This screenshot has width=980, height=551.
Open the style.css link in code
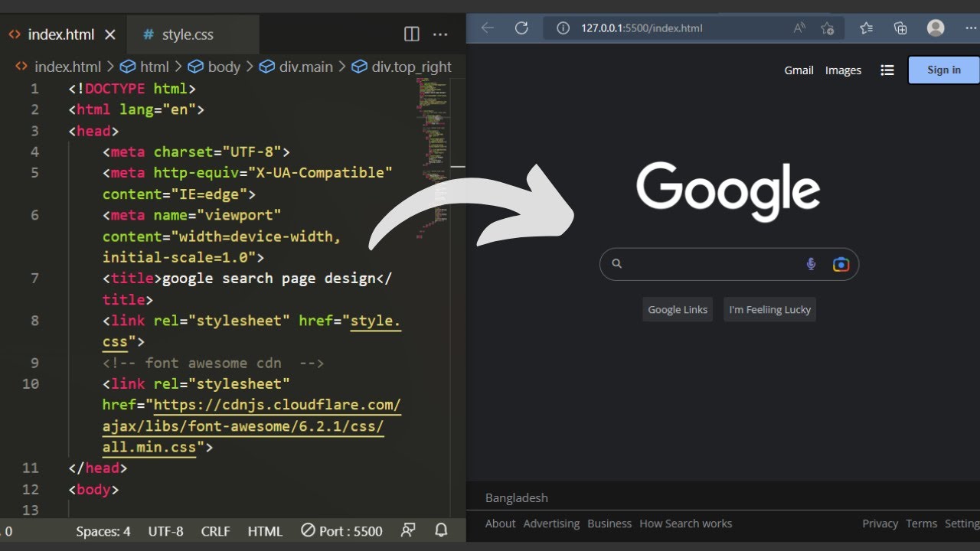coord(375,321)
